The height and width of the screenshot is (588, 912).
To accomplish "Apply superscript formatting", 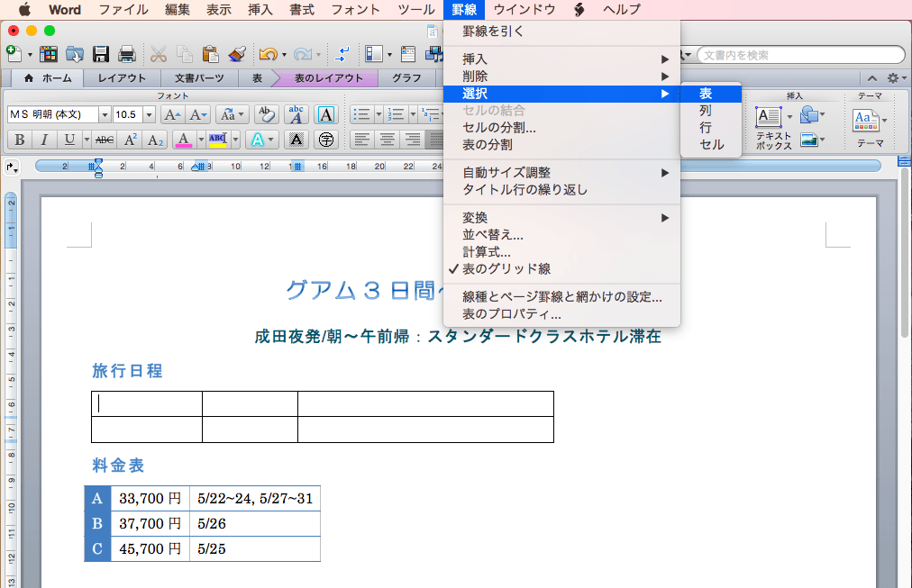I will (x=131, y=140).
